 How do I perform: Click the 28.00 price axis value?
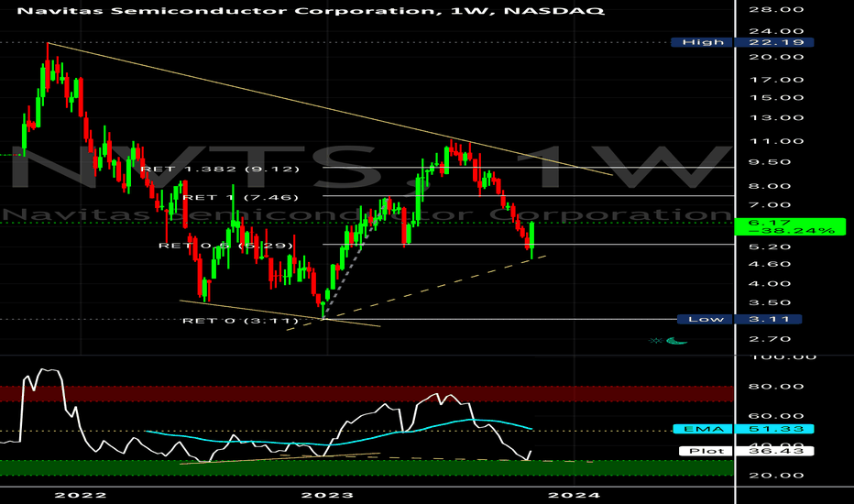[x=777, y=9]
